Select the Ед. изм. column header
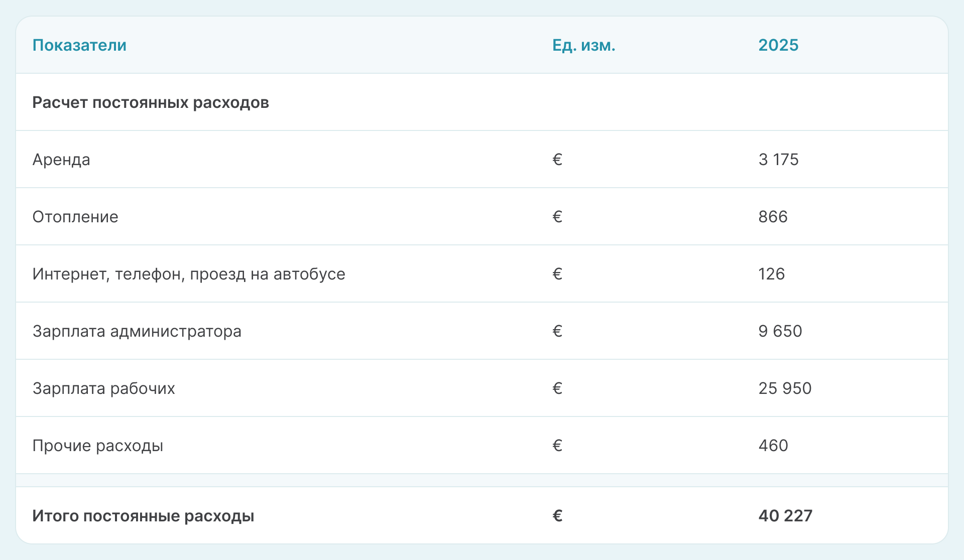This screenshot has height=560, width=964. [583, 45]
